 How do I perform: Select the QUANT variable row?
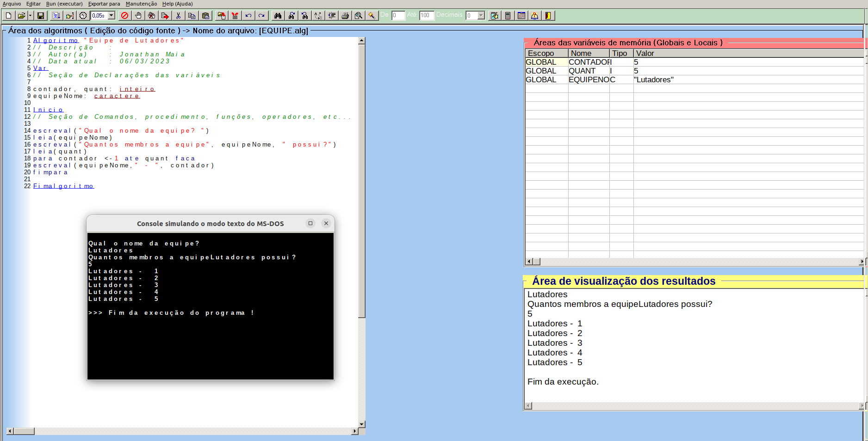click(x=694, y=71)
